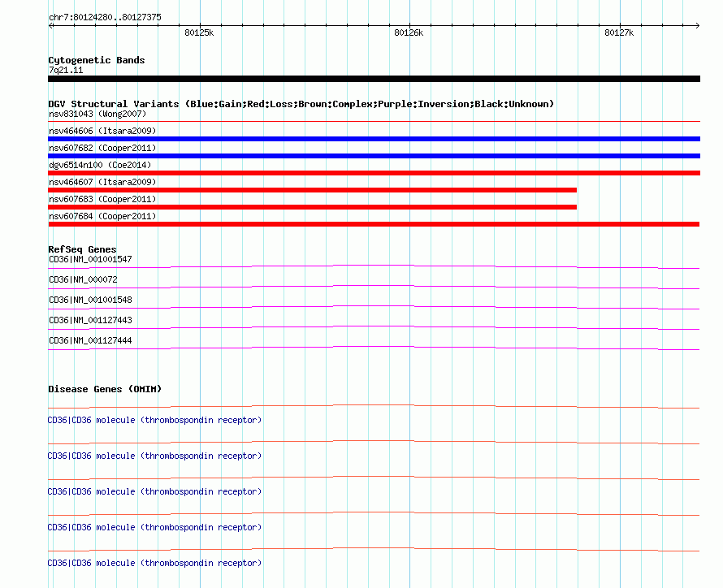Image resolution: width=723 pixels, height=588 pixels.
Task: Open the CD36|NM_000072 transcript label
Action: coord(83,279)
